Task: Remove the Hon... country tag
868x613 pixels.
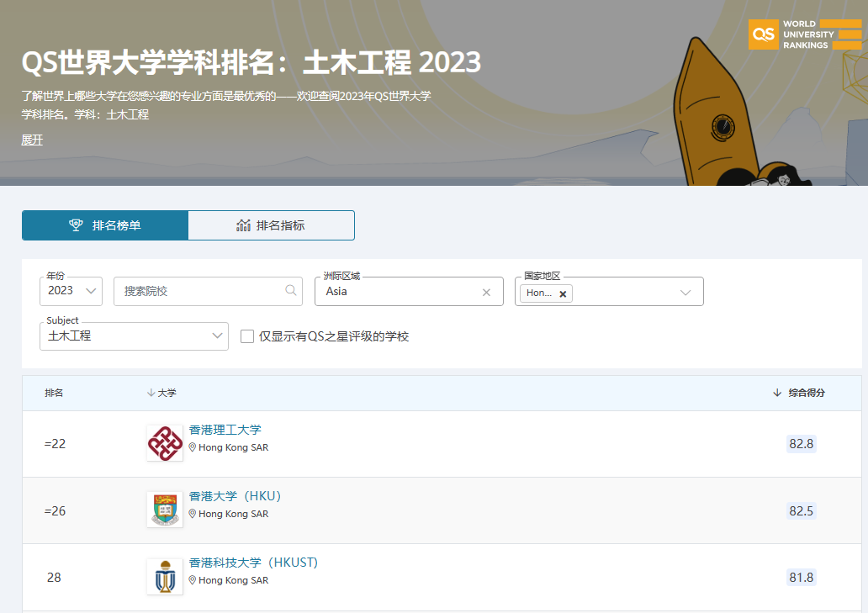Action: pos(563,293)
